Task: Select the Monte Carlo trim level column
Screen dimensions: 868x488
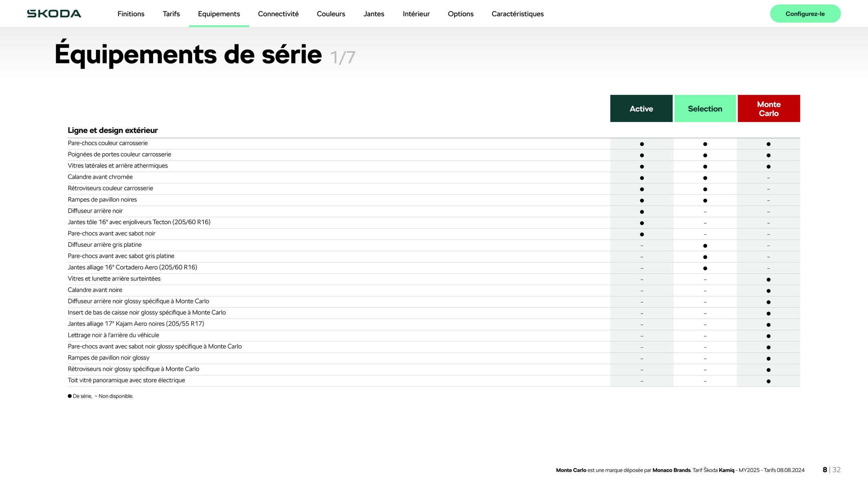Action: tap(768, 109)
